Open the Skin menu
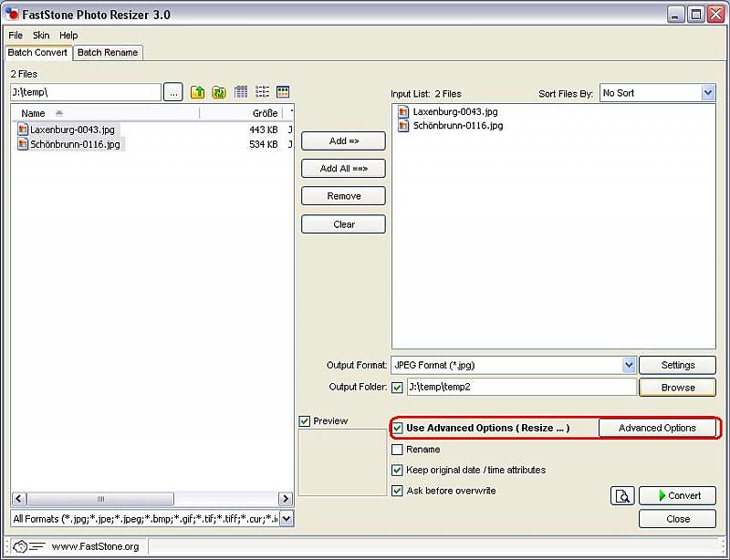 41,36
